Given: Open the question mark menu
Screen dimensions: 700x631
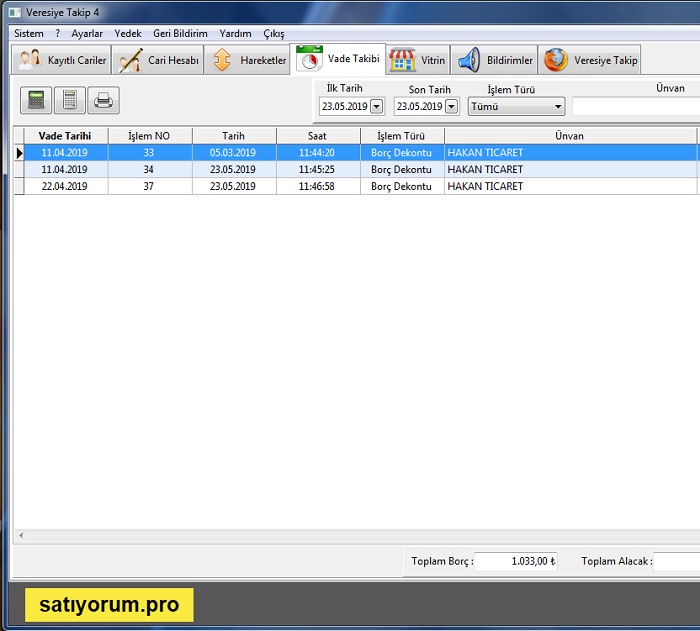Looking at the screenshot, I should coord(58,33).
